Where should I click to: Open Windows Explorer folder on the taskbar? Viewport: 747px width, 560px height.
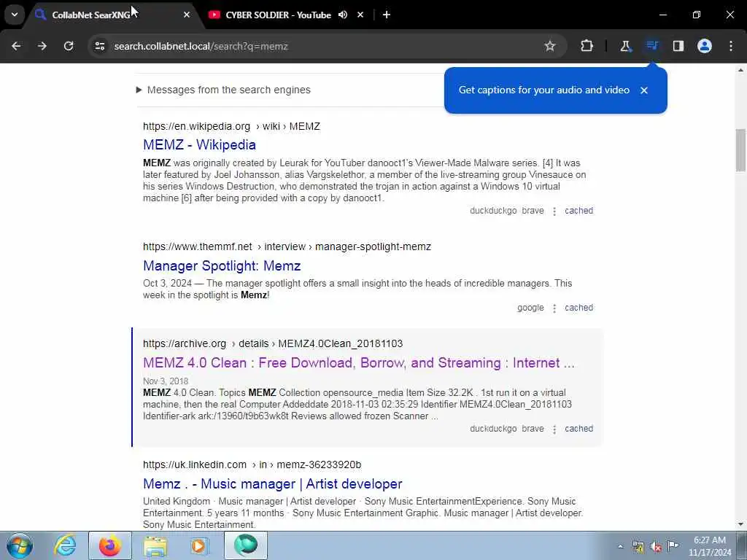coord(155,545)
